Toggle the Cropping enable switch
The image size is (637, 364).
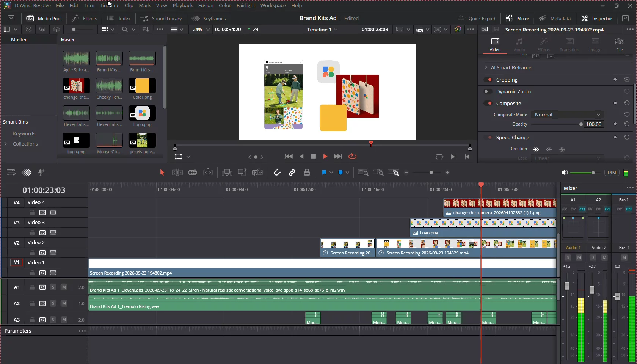coord(488,80)
